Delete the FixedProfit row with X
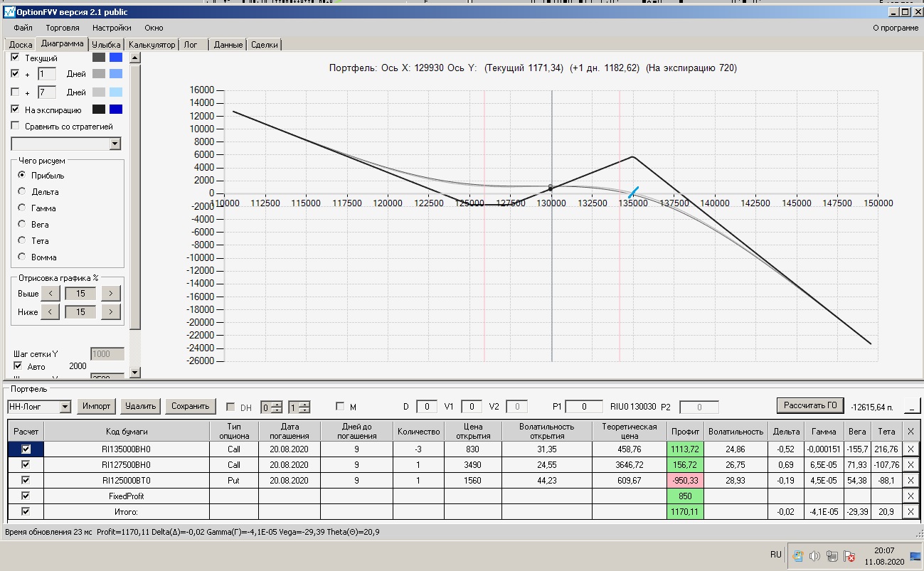This screenshot has height=571, width=924. click(910, 496)
